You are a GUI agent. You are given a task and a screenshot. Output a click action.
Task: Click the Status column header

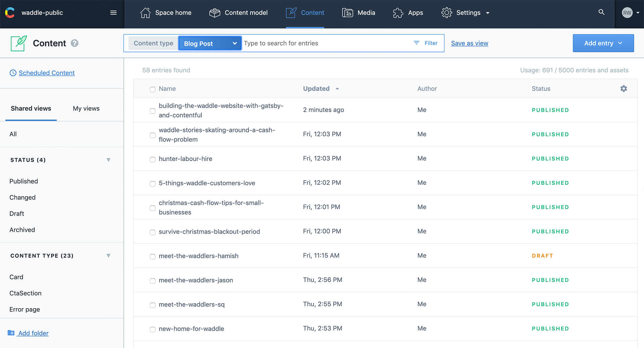tap(541, 89)
